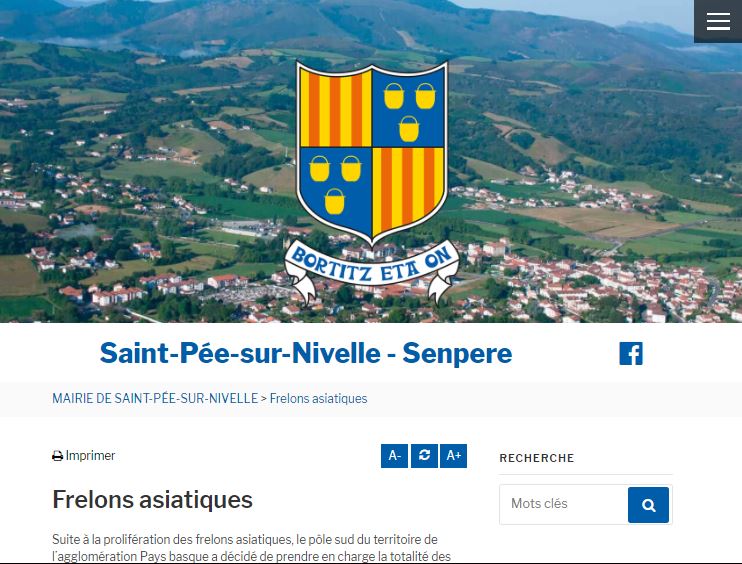Click the Frelons asiatiques page heading

[x=152, y=499]
